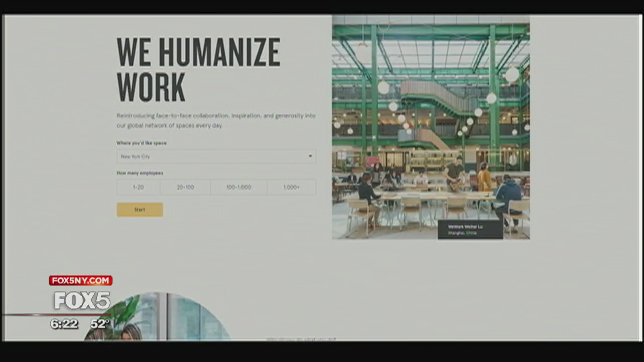
Task: Click the 52° temperature reading
Action: coord(100,324)
